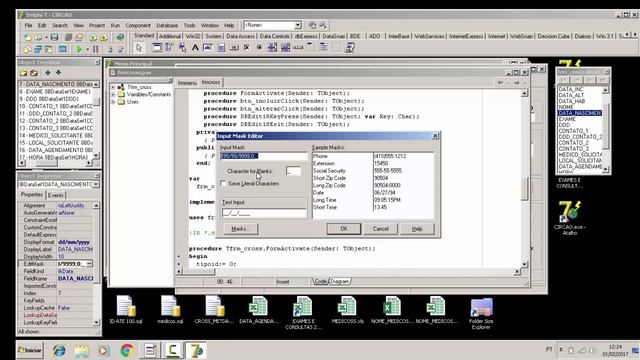Click move-down green arrow in Object TreeView
The image size is (640, 360).
point(58,73)
